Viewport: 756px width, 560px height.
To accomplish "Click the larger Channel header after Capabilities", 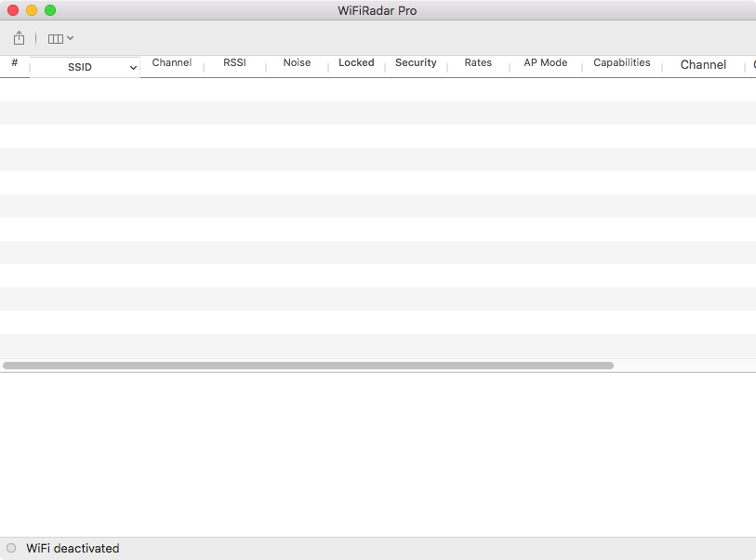I will point(703,64).
